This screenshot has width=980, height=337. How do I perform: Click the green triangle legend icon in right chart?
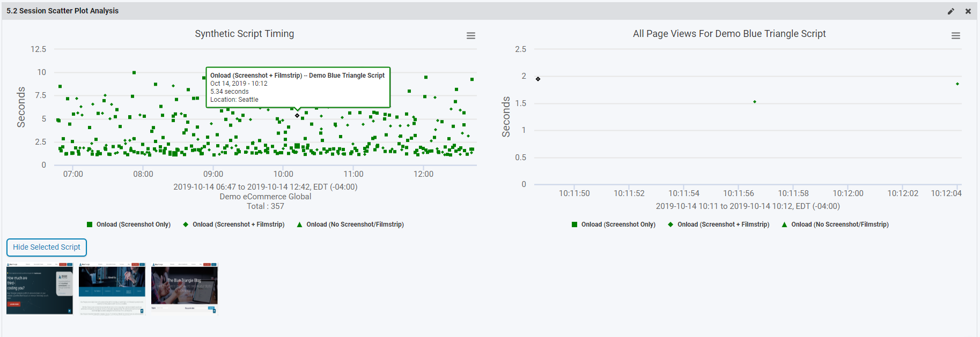click(784, 224)
